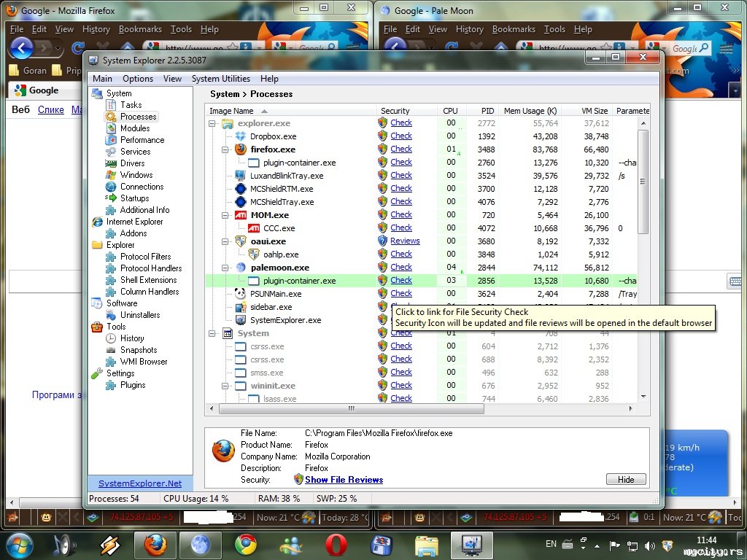
Task: Click vertical scrollbar down arrow in process list
Action: (x=643, y=396)
